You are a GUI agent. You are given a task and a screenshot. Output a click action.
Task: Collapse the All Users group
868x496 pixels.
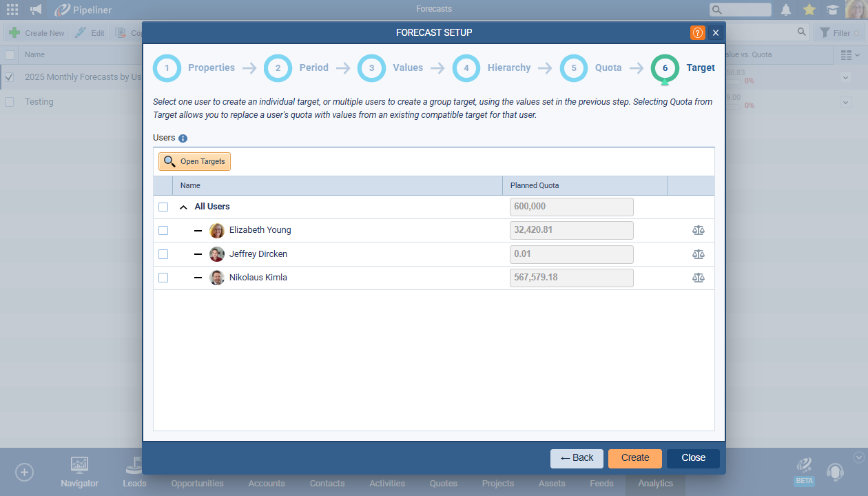[184, 207]
